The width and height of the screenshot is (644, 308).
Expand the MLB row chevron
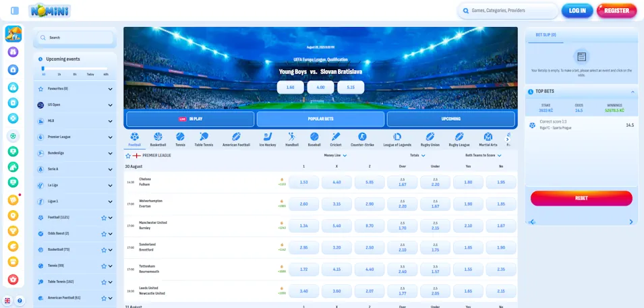tap(110, 121)
